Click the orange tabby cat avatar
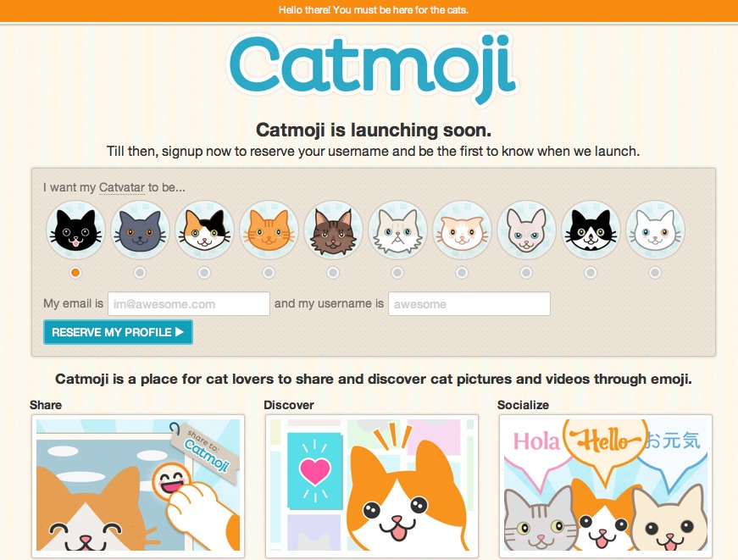 (269, 230)
